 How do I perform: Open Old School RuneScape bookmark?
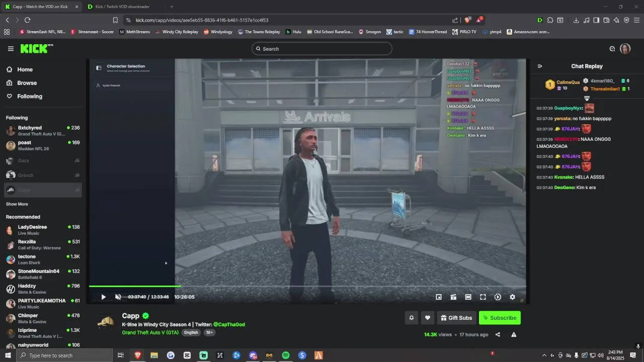point(330,32)
